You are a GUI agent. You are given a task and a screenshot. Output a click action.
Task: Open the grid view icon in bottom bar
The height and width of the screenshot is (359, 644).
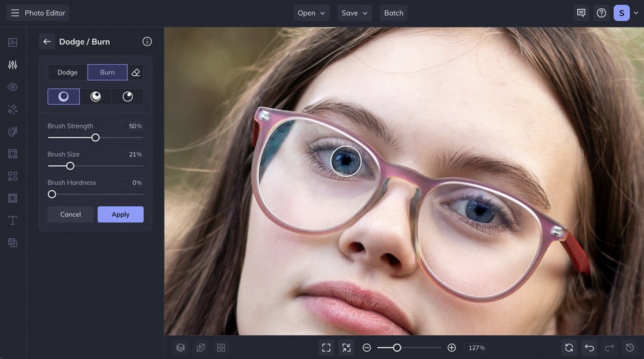[221, 348]
